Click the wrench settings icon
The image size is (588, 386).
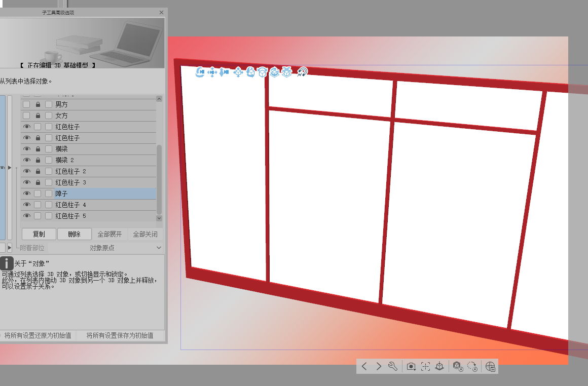click(392, 366)
